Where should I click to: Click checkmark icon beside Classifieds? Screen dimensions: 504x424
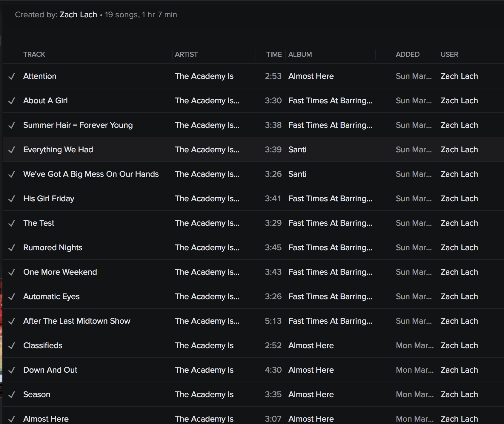12,346
